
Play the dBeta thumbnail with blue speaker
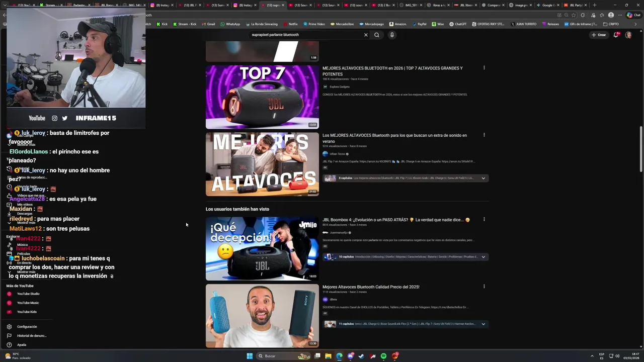tap(262, 316)
